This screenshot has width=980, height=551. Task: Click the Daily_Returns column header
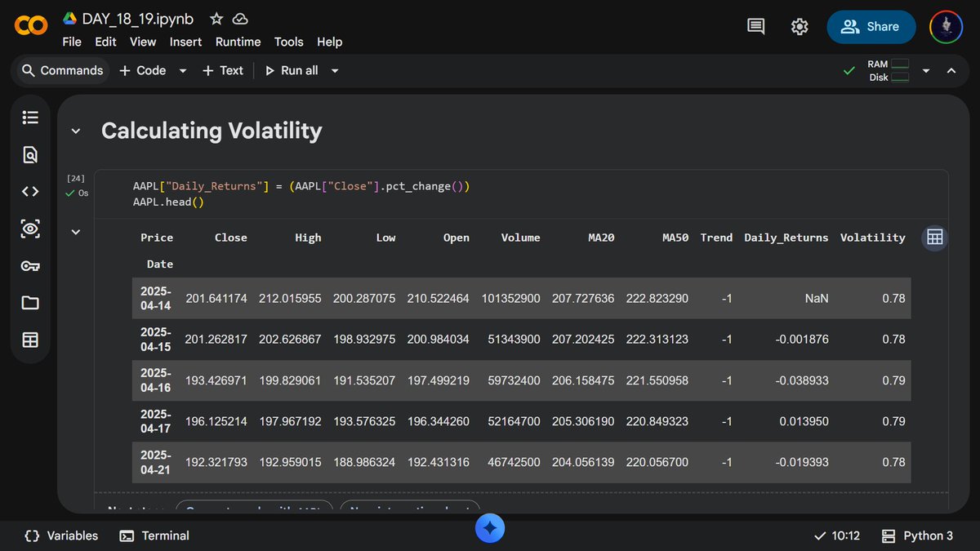786,238
